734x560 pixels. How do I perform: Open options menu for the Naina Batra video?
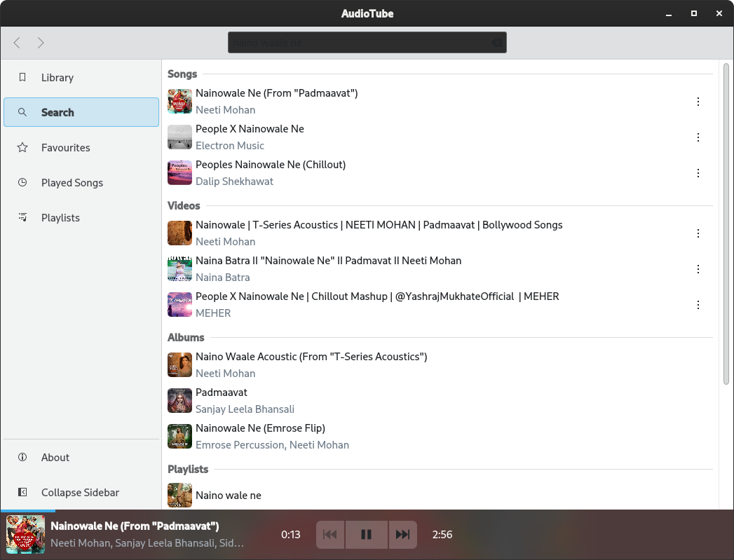(698, 268)
